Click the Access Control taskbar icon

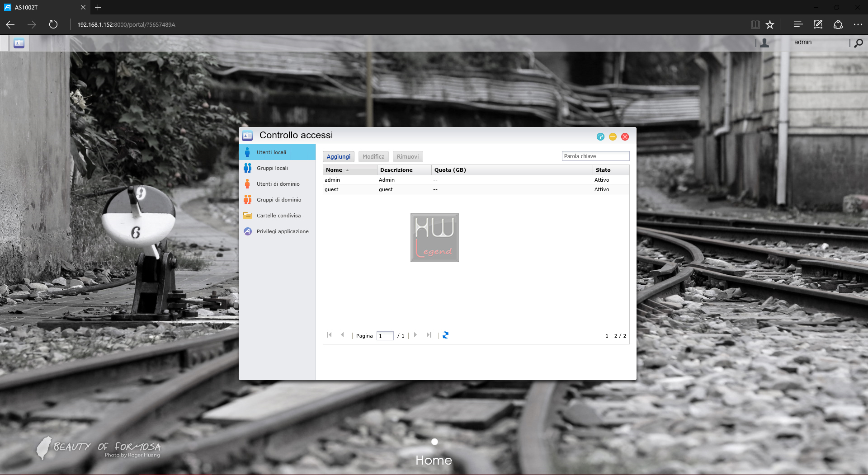pos(19,43)
